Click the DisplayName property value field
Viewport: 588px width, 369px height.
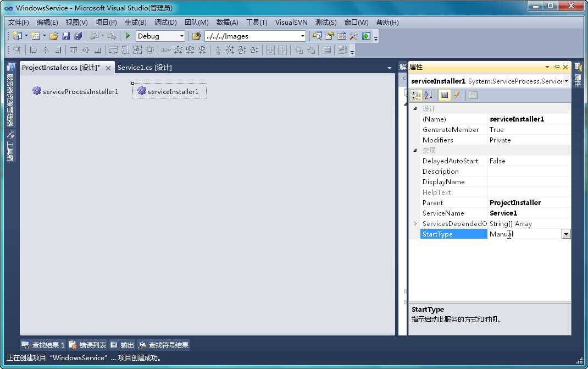click(529, 181)
